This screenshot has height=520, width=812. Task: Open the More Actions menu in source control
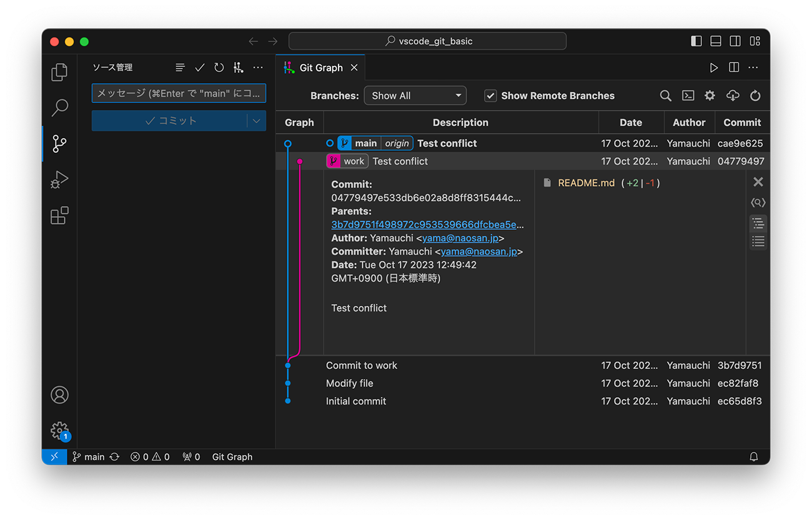[258, 67]
